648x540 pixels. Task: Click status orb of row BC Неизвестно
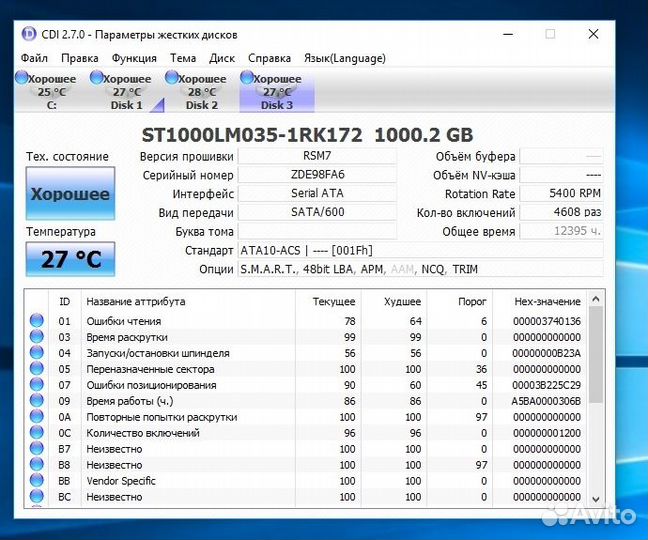(36, 496)
